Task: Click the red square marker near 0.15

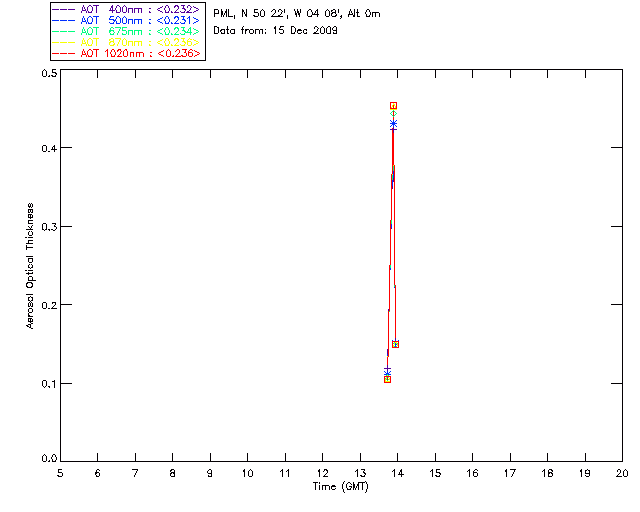Action: (395, 344)
